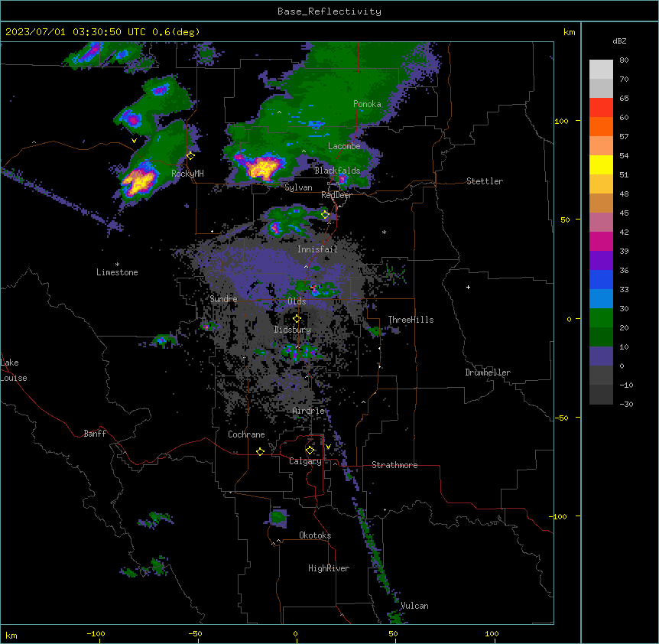This screenshot has width=659, height=644.
Task: Select the Strathmore label
Action: pos(394,465)
